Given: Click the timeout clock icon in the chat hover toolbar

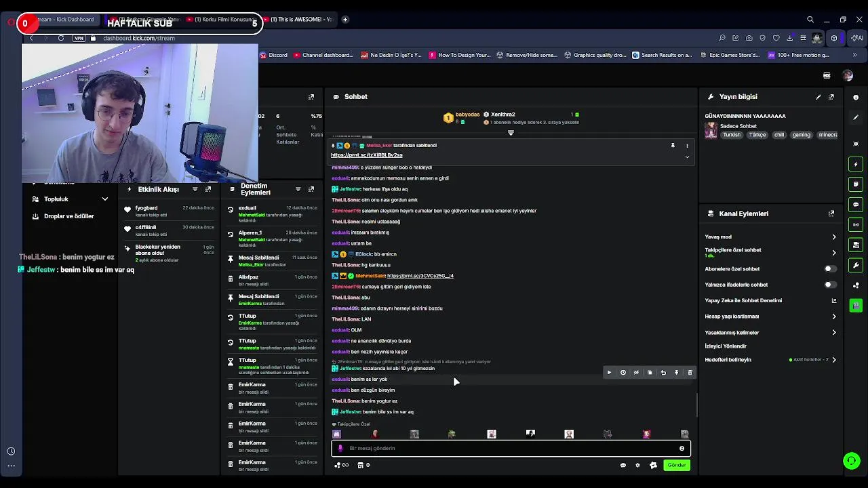Looking at the screenshot, I should click(623, 372).
